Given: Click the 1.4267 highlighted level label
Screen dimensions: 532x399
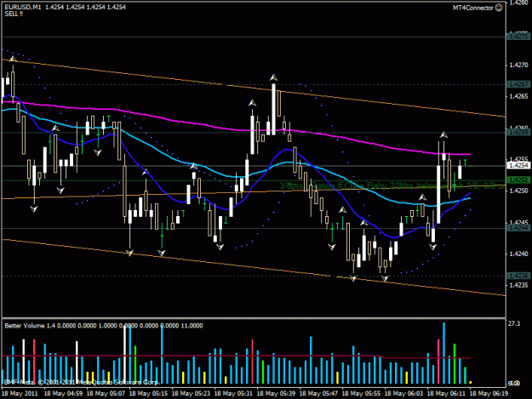Looking at the screenshot, I should coord(518,84).
